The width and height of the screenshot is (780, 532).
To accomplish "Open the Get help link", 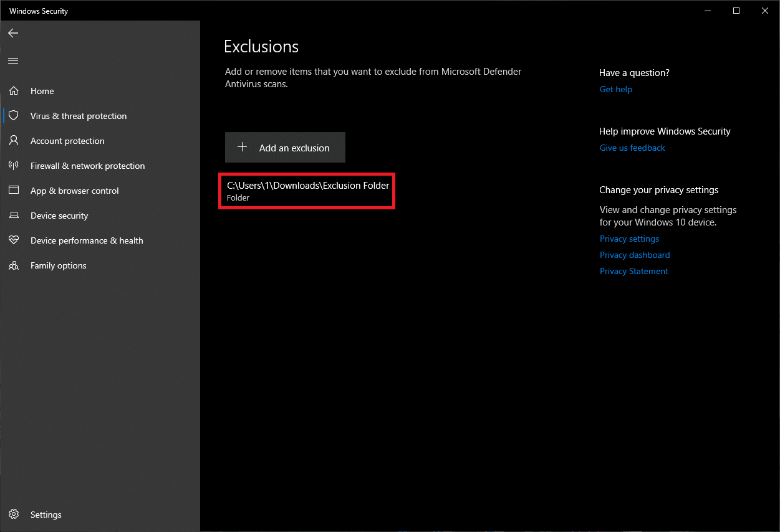I will [615, 89].
